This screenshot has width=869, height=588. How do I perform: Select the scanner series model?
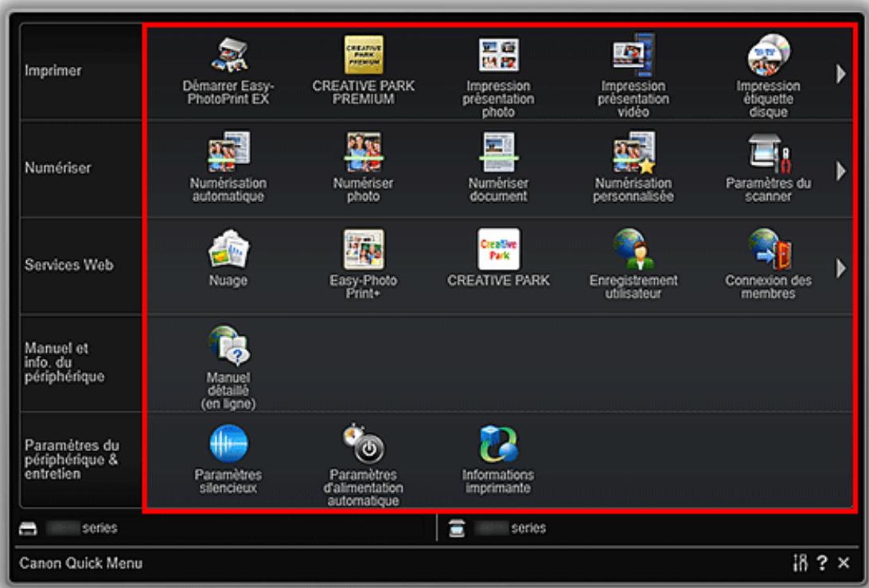click(497, 528)
